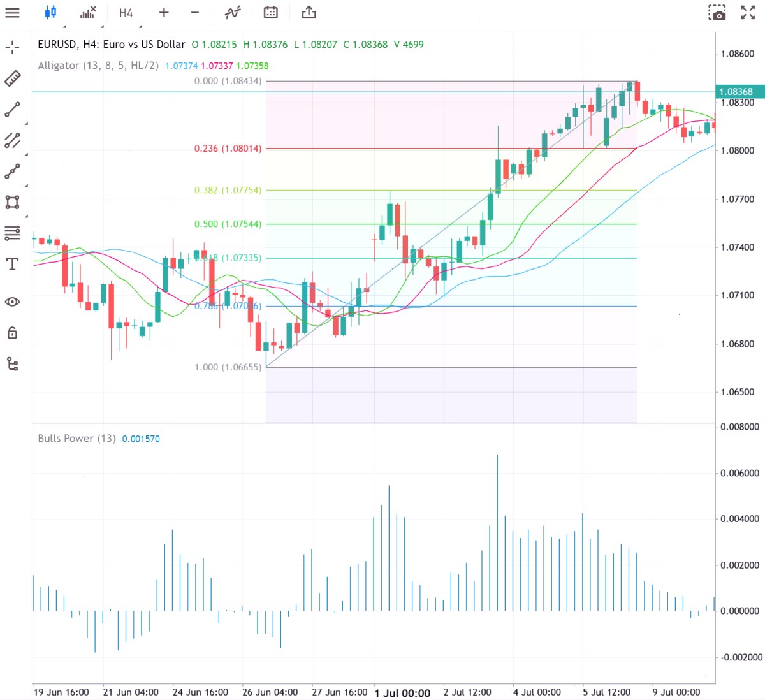This screenshot has height=700, width=765.
Task: Click the Bulls Power (13) indicator label
Action: click(x=76, y=439)
